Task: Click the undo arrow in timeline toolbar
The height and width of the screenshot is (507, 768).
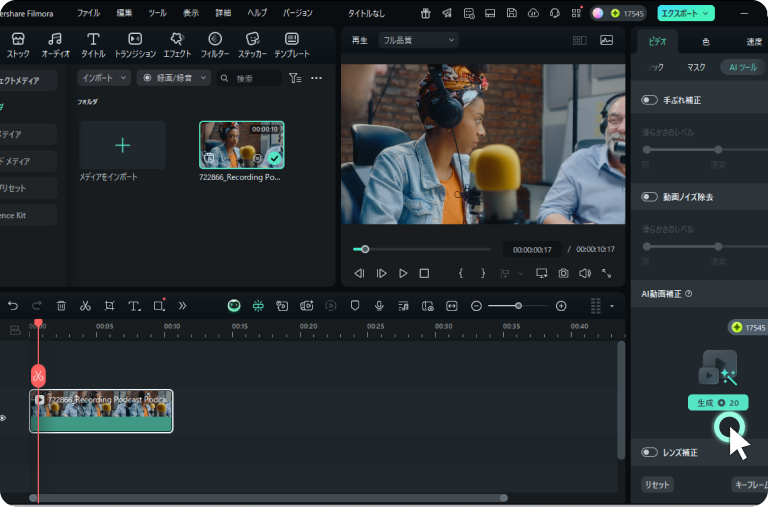Action: click(x=13, y=306)
